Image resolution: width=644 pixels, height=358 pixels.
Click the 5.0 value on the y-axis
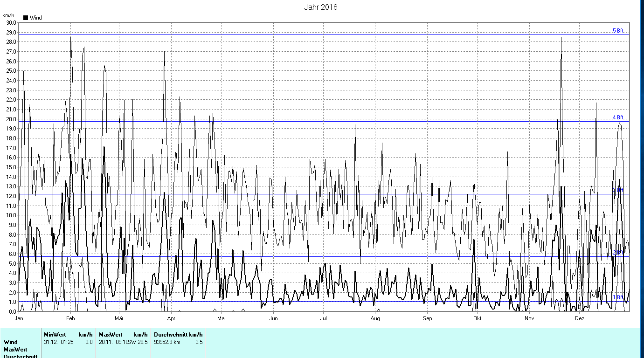(12, 263)
